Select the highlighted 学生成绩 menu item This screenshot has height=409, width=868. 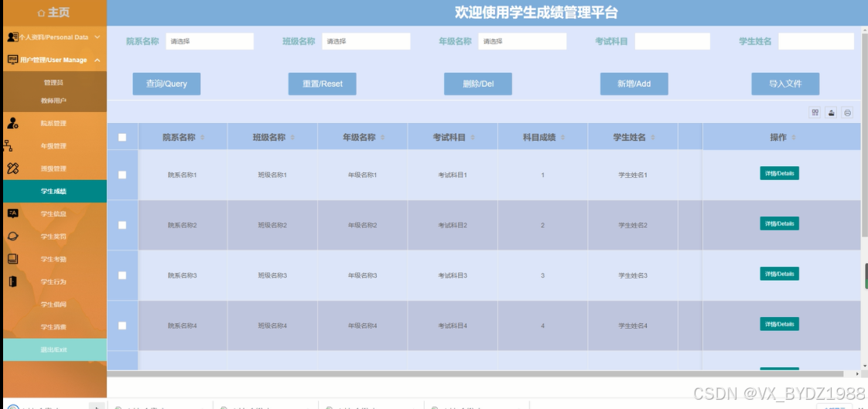pos(53,191)
